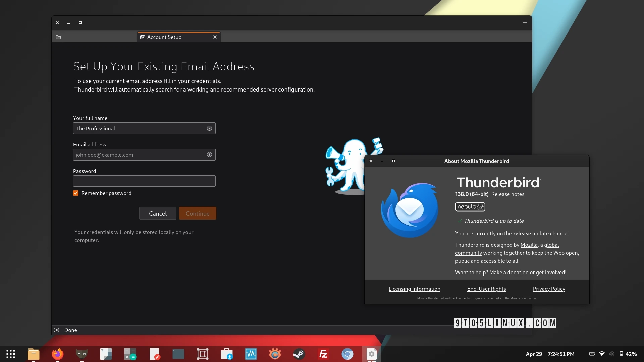The width and height of the screenshot is (644, 362).
Task: Open the Thunderbird hamburger menu
Action: click(x=525, y=23)
